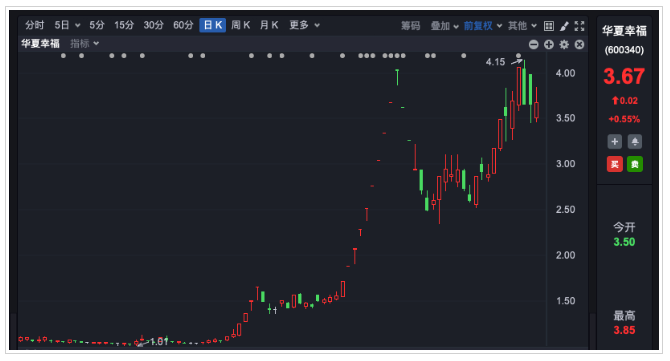
Task: Click the percent change +0.55%
Action: 624,119
